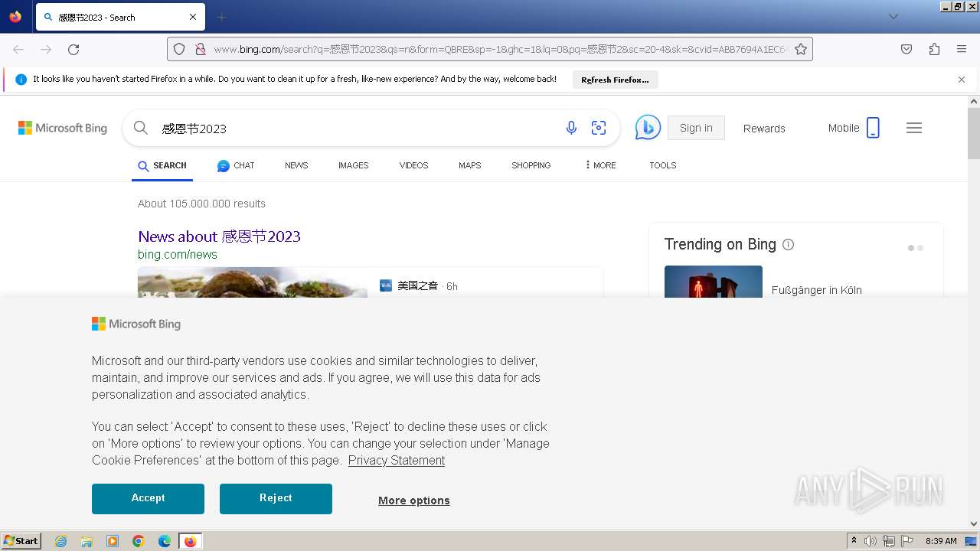Click the page vertical scrollbar
This screenshot has height=551, width=980.
point(974,133)
